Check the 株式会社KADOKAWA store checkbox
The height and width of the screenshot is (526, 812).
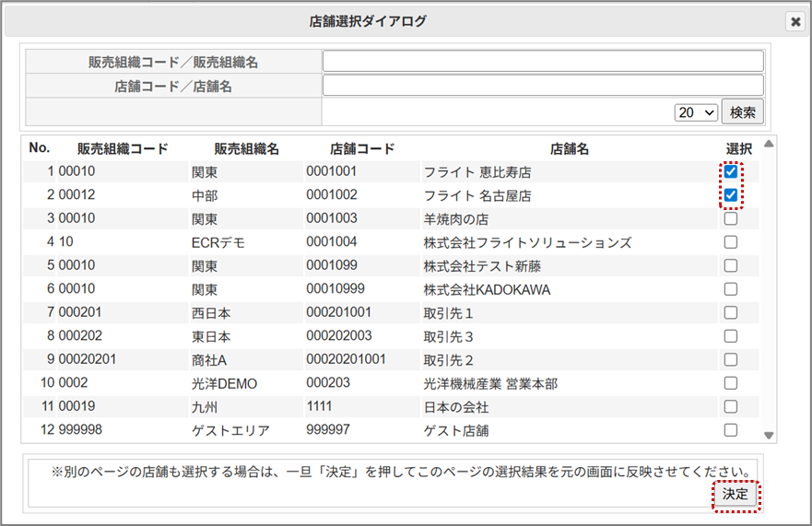tap(731, 289)
